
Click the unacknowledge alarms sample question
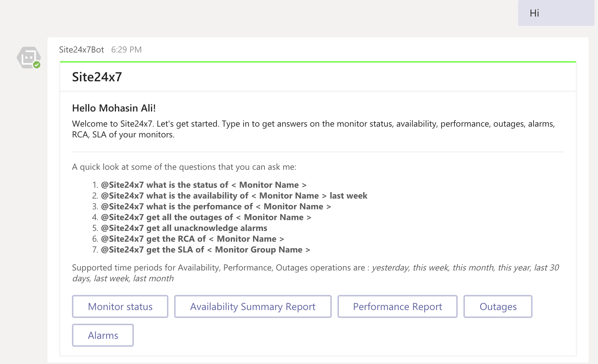click(184, 228)
